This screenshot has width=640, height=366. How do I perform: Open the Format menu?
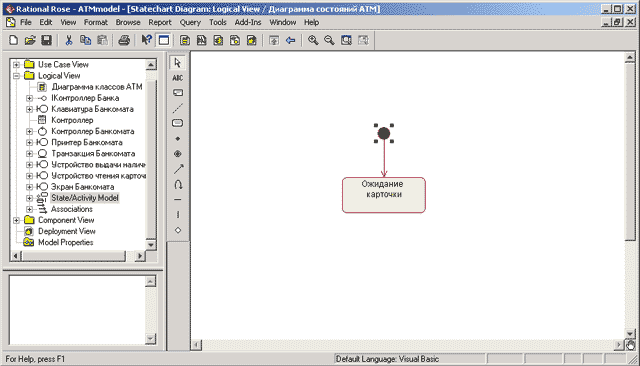point(96,22)
